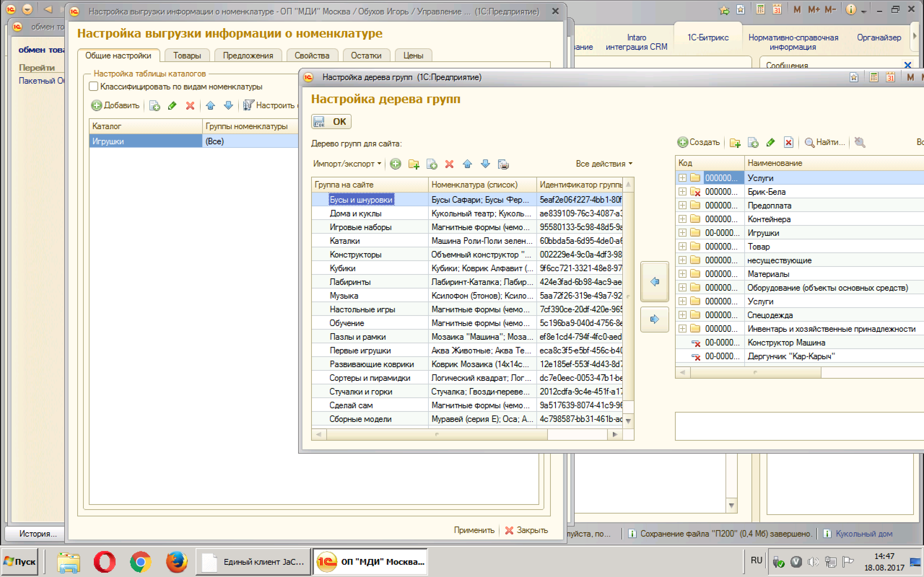Switch to the Товары tab
Viewport: 924px width, 577px height.
(187, 56)
